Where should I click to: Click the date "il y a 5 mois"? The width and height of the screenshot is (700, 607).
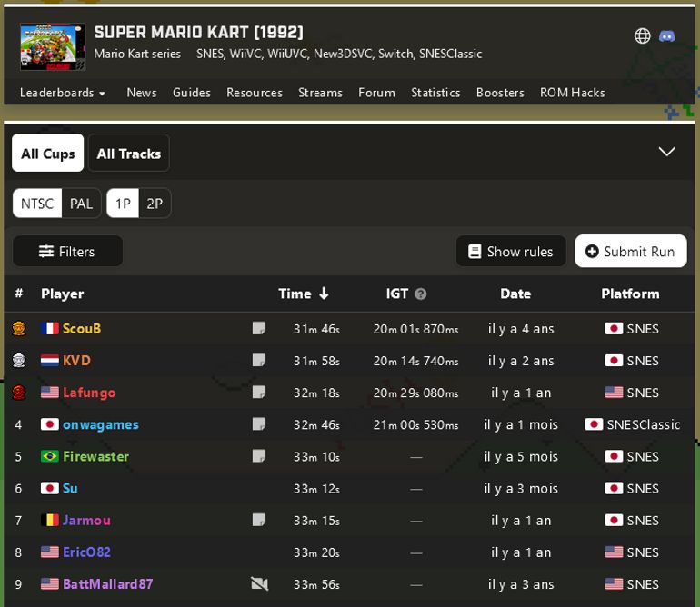521,456
